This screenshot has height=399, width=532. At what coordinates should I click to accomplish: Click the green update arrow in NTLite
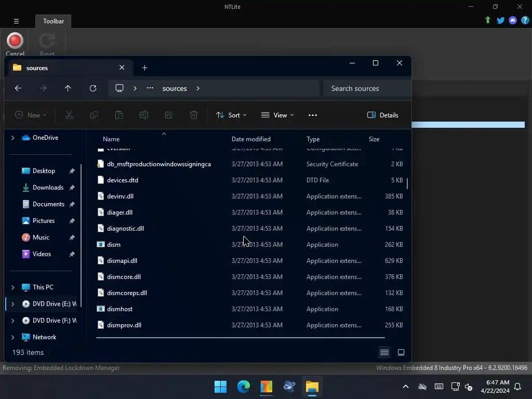pos(487,20)
